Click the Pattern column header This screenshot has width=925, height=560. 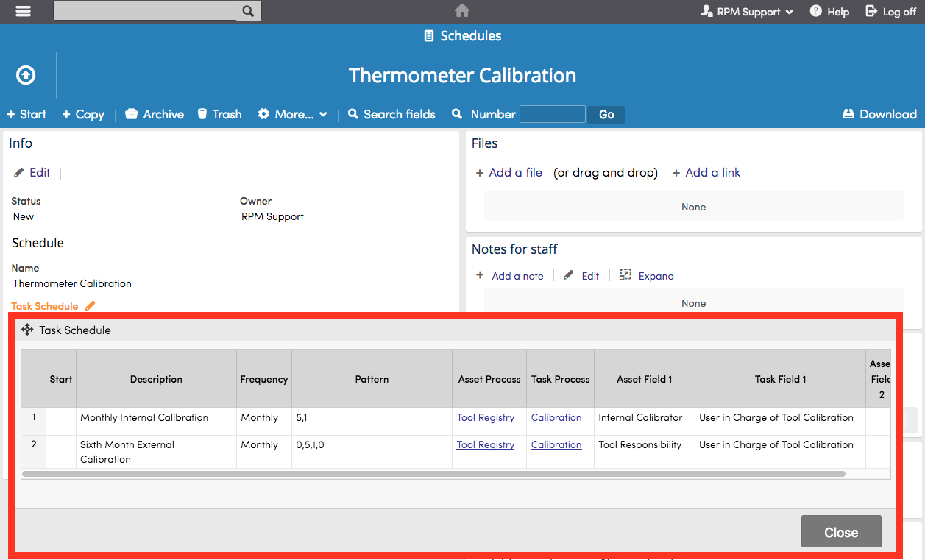tap(372, 379)
